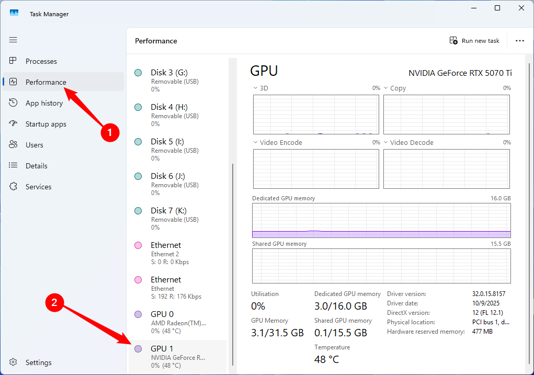Click the 0.1/15.5 GB shared memory value
The image size is (534, 375).
click(341, 333)
